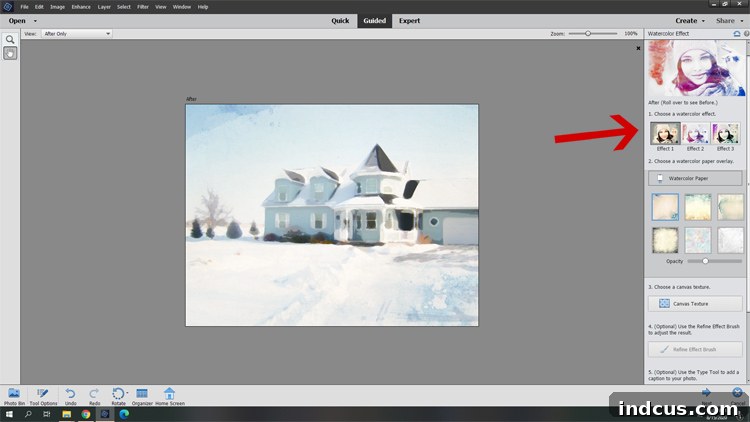Click the Open button

[17, 21]
